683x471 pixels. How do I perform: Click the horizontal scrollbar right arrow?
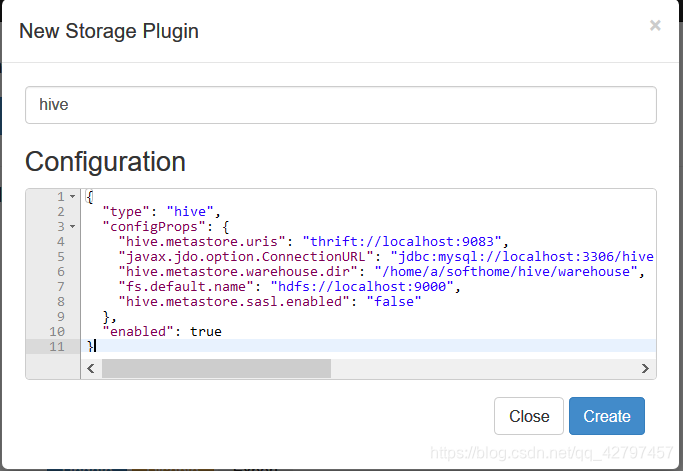645,369
